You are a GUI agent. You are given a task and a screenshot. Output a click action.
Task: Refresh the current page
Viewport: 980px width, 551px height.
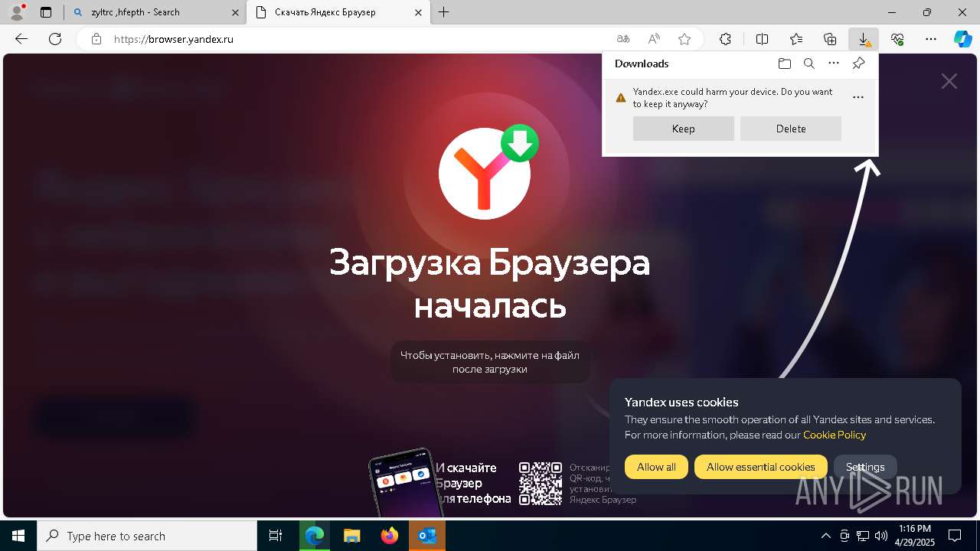55,39
